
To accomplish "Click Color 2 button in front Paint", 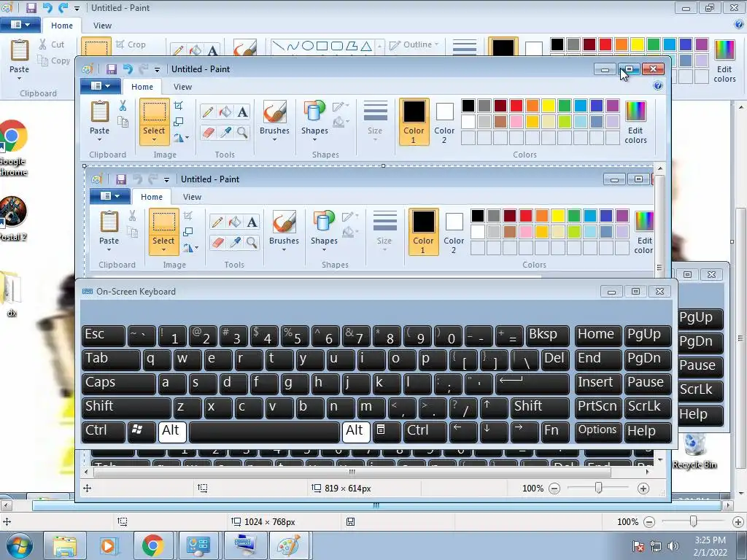I will 444,122.
